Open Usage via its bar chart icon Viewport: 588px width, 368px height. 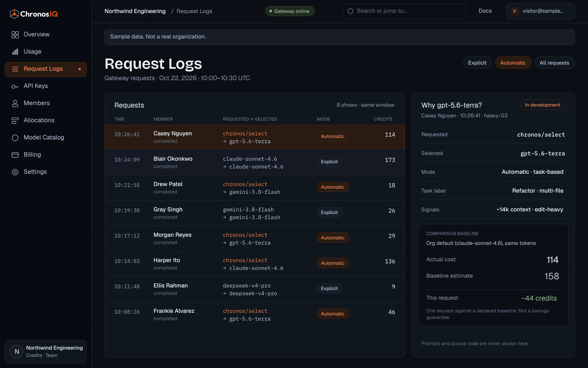tap(15, 52)
